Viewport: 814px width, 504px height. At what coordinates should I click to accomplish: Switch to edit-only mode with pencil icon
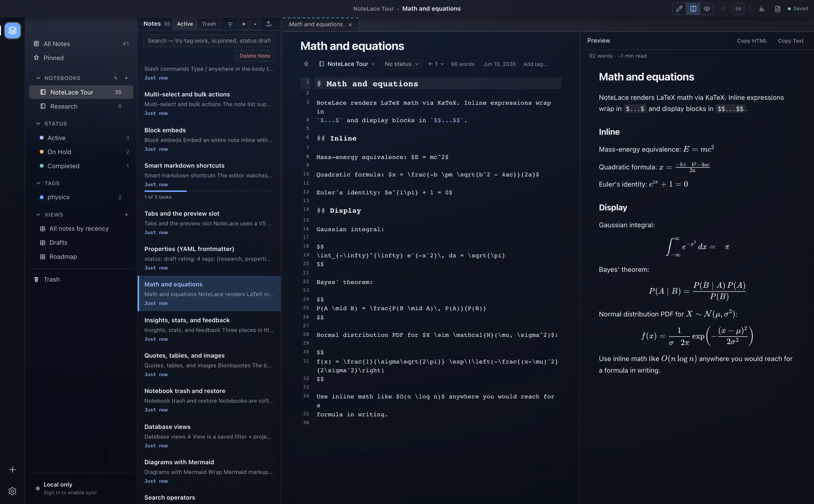tap(679, 9)
